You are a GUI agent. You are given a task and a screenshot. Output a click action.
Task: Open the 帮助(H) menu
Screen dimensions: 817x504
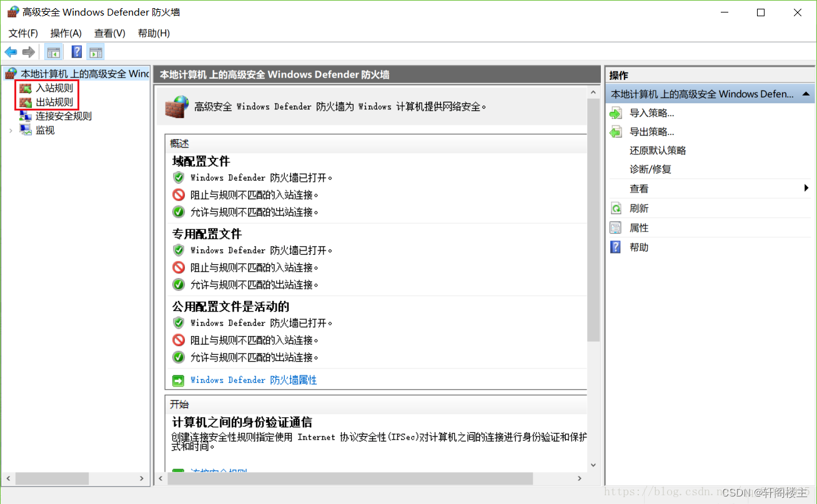(154, 33)
